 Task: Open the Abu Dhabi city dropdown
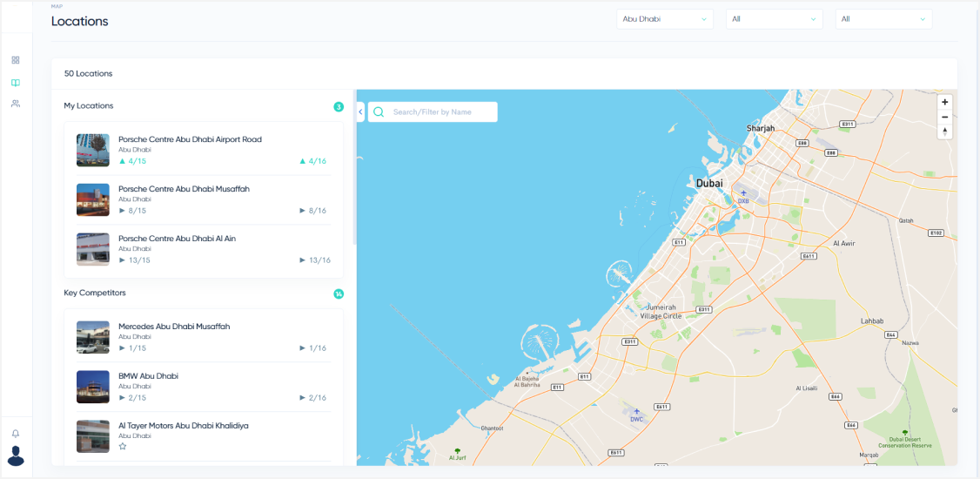coord(665,19)
